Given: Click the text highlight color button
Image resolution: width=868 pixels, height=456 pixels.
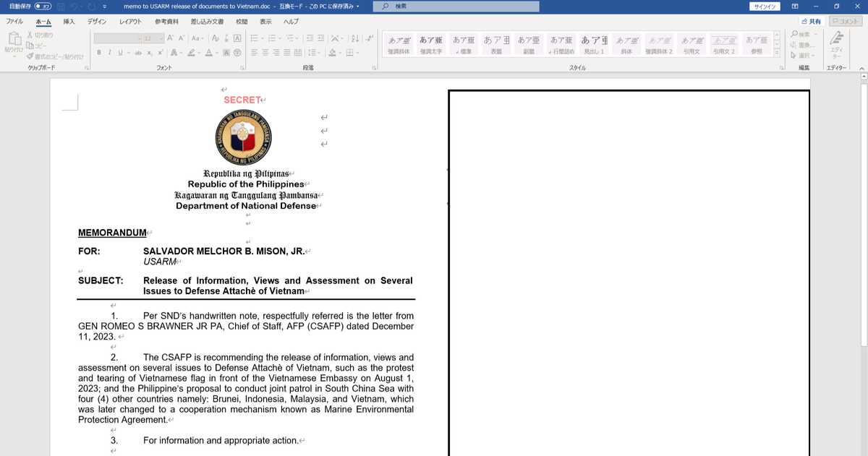Looking at the screenshot, I should (190, 53).
